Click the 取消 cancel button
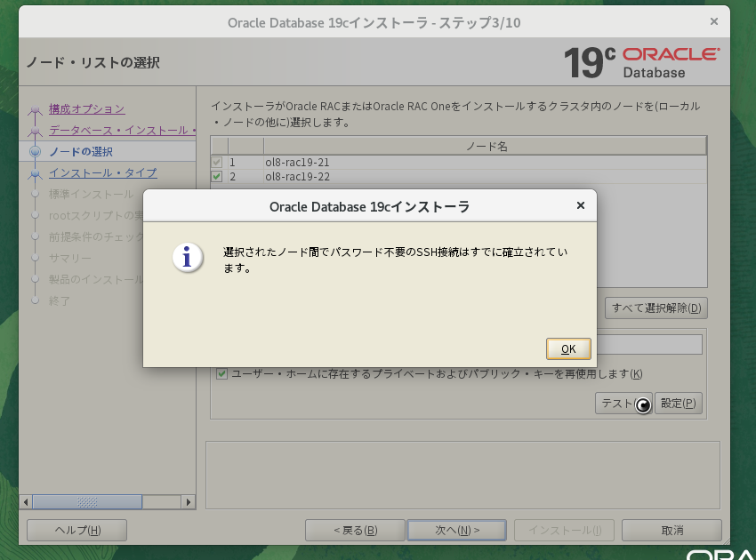This screenshot has height=560, width=756. [672, 530]
